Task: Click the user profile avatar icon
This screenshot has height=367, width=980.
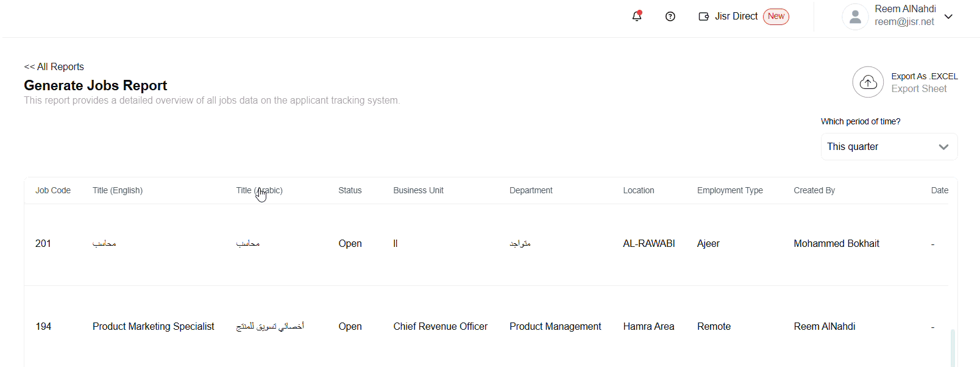Action: tap(855, 17)
